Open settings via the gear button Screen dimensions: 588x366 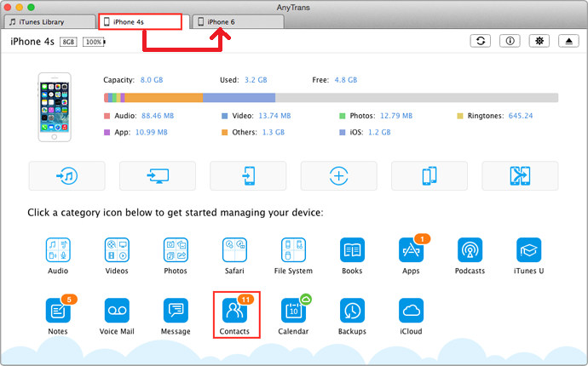click(x=539, y=41)
